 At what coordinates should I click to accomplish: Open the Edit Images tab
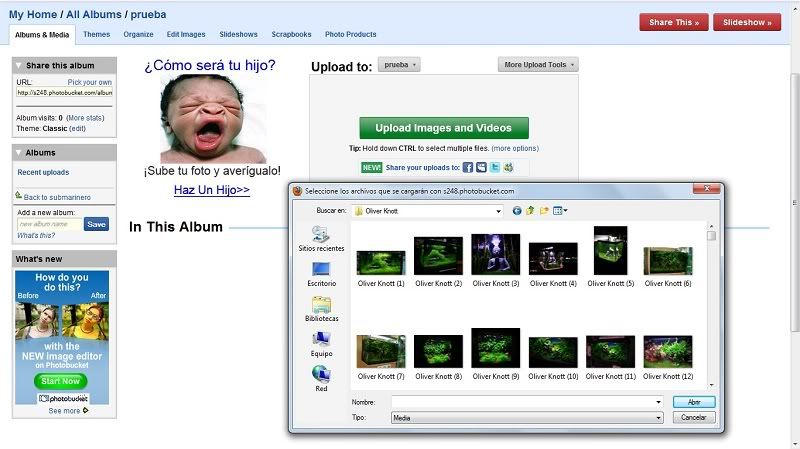click(x=186, y=34)
